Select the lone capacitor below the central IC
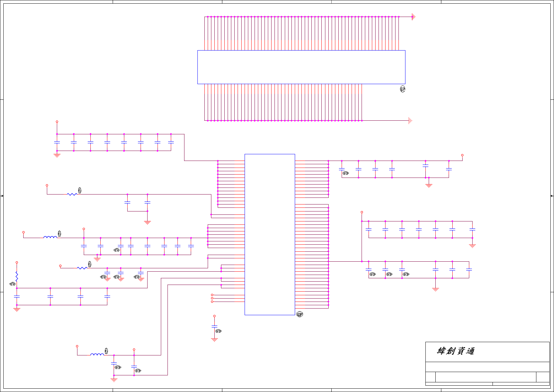This screenshot has height=392, width=554. (214, 327)
